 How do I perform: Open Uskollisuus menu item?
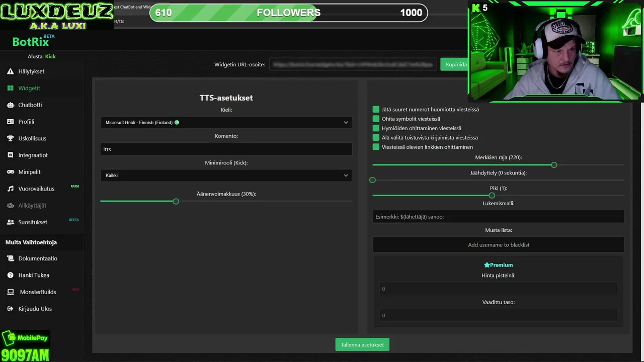pyautogui.click(x=32, y=138)
